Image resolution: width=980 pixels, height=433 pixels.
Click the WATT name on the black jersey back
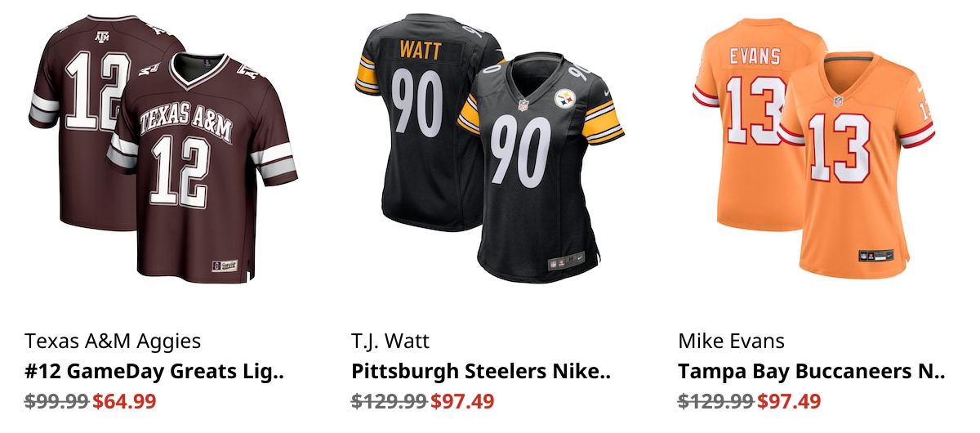(x=421, y=51)
